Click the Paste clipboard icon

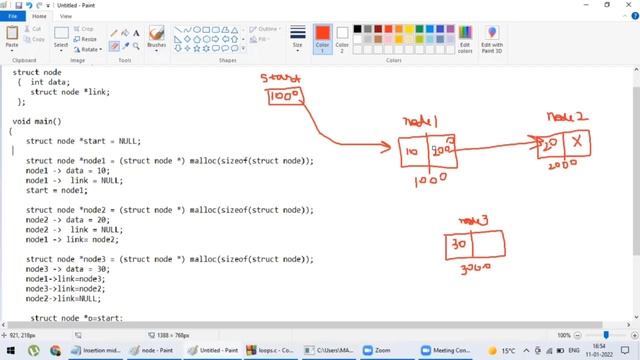click(x=12, y=33)
